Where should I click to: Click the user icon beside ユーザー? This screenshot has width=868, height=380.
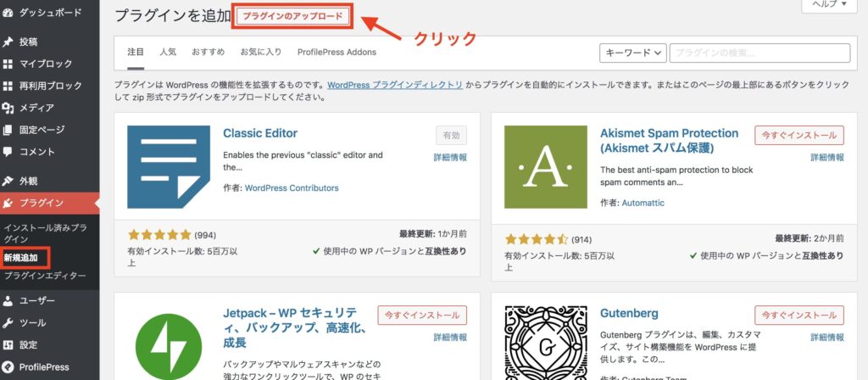coord(8,301)
